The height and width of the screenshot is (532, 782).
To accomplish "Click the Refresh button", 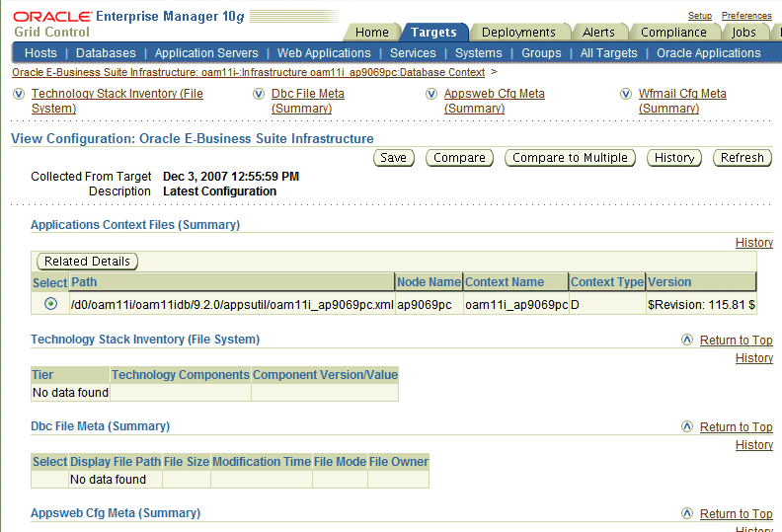I will point(743,158).
